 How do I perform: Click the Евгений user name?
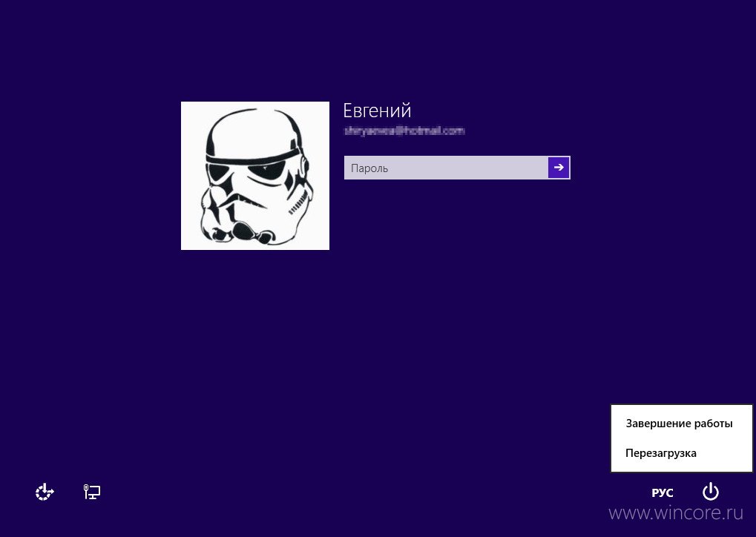(377, 111)
